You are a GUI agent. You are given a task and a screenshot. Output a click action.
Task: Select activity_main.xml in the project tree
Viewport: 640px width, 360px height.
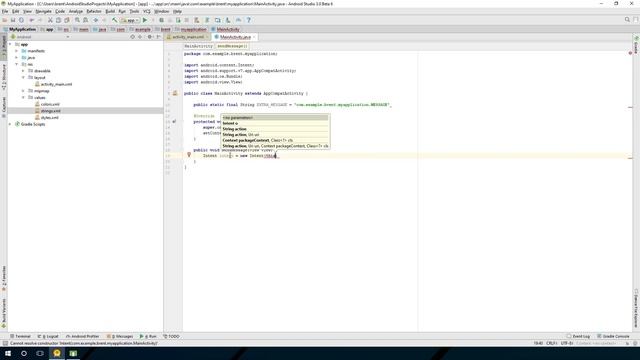click(56, 84)
